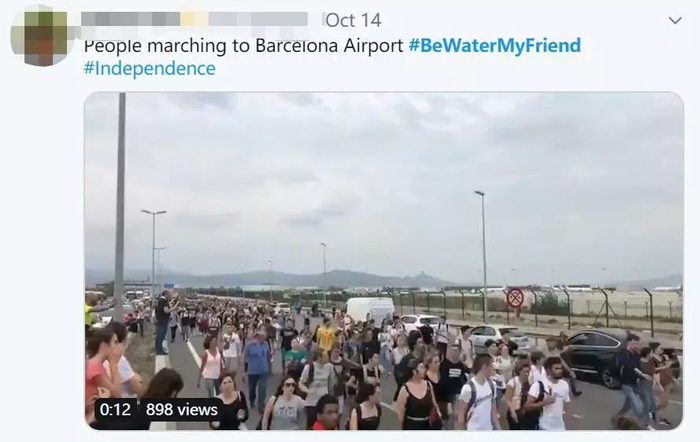Click the 898 views counter
This screenshot has width=700, height=442.
point(182,409)
